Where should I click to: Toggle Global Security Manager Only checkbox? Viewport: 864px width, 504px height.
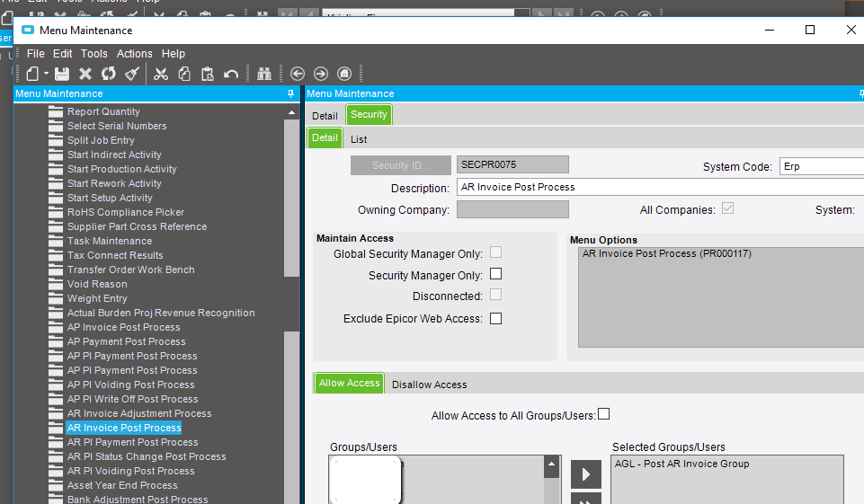coord(496,252)
